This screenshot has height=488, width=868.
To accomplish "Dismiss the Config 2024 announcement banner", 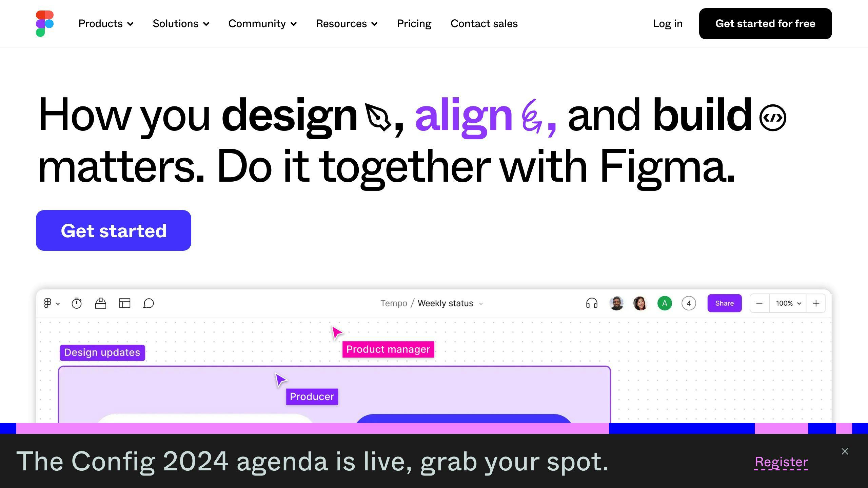I will pyautogui.click(x=845, y=452).
